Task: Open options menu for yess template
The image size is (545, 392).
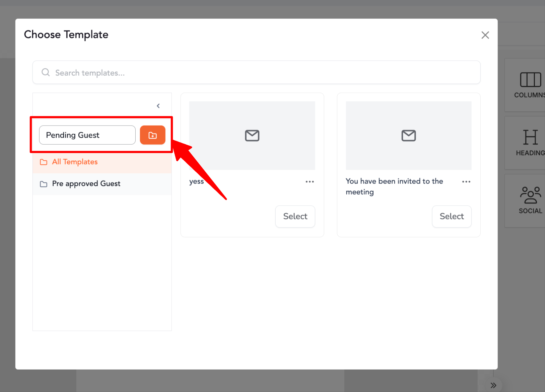Action: click(x=310, y=182)
